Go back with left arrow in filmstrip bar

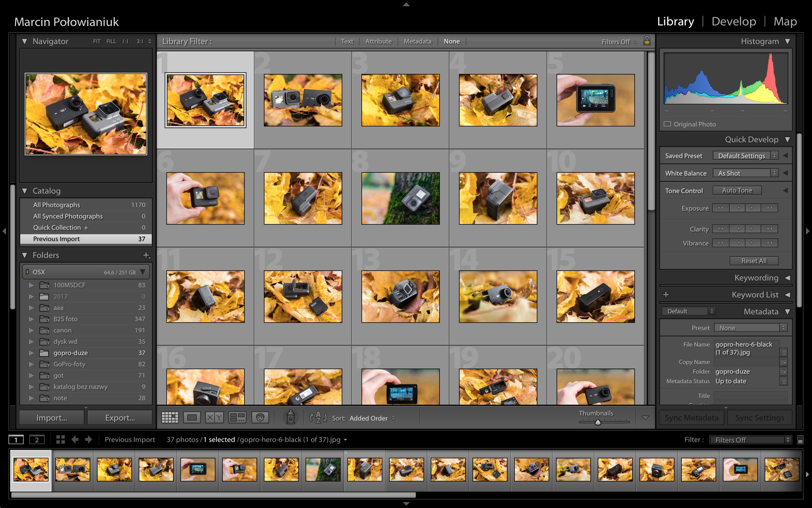coord(75,439)
